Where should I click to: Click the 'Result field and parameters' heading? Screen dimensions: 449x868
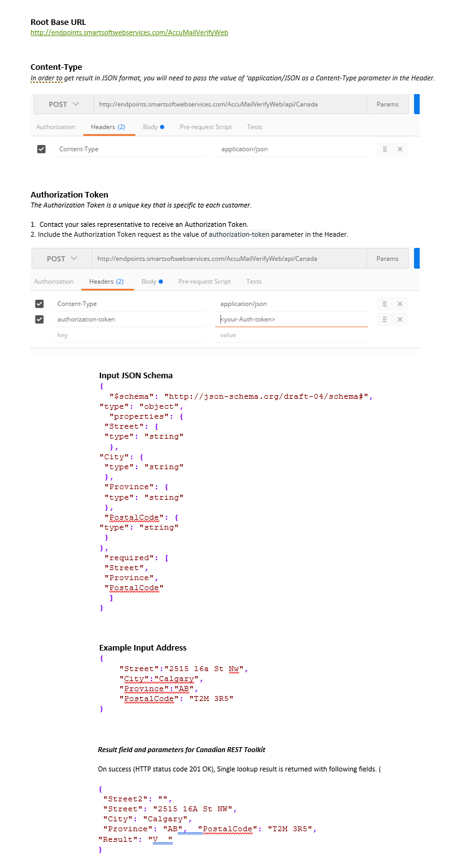point(181,750)
